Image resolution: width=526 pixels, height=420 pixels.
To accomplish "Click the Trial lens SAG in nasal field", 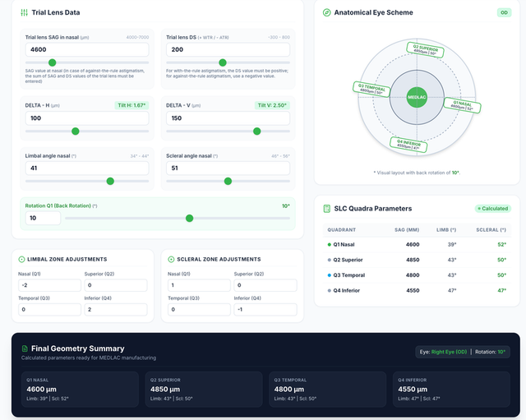I will coord(87,49).
